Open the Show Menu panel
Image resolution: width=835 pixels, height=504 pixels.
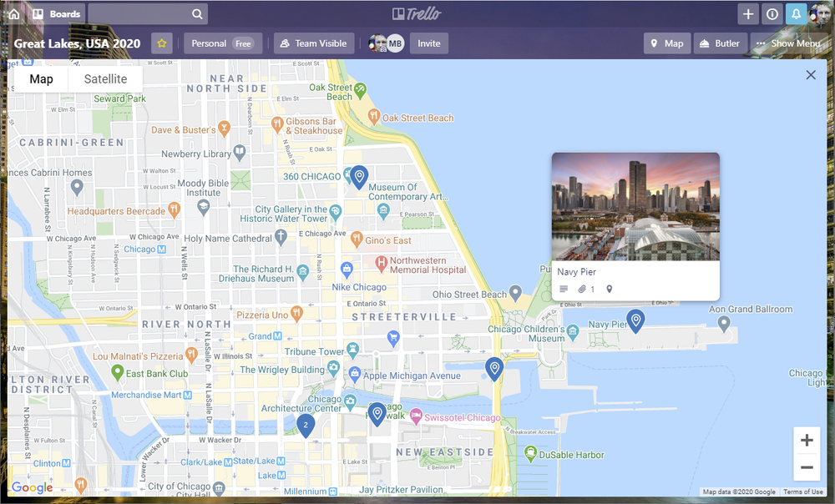click(788, 43)
